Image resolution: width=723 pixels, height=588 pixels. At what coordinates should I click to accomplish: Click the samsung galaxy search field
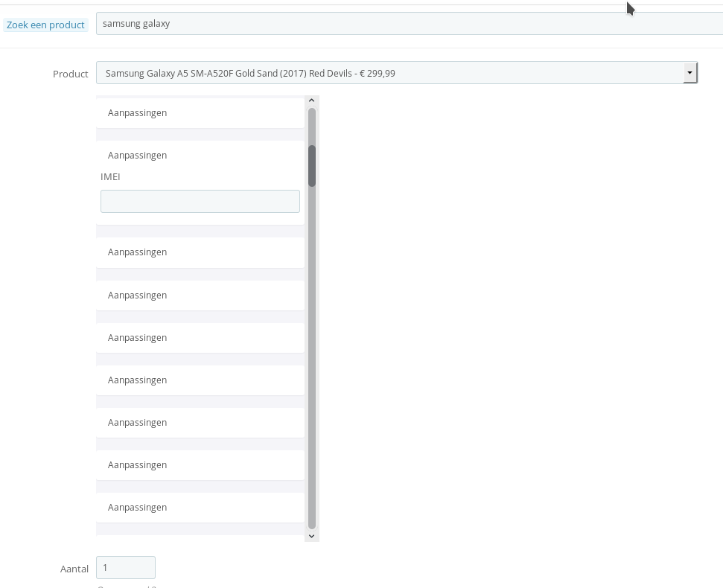[298, 23]
